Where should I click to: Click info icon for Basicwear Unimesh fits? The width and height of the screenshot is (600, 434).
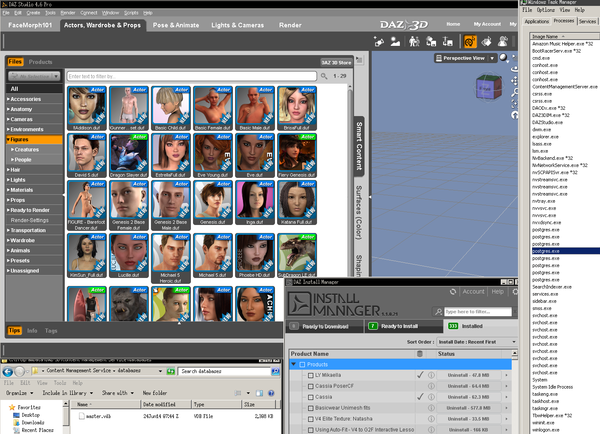coord(431,408)
